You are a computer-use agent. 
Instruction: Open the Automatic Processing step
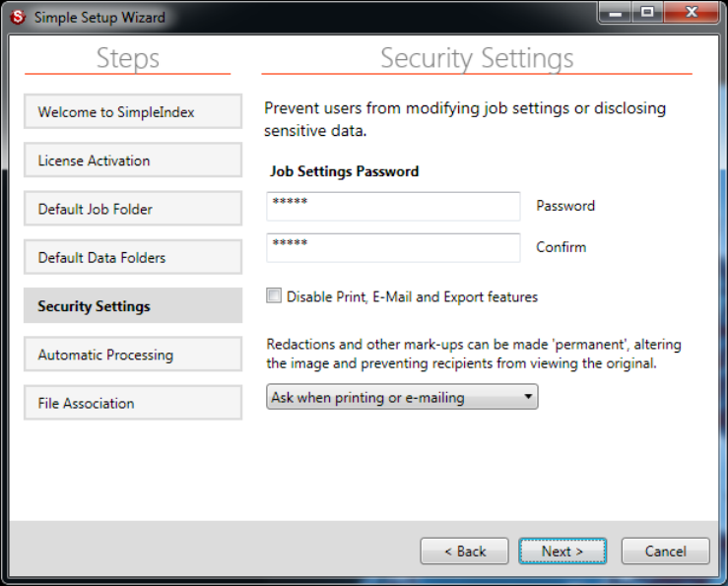pos(133,355)
